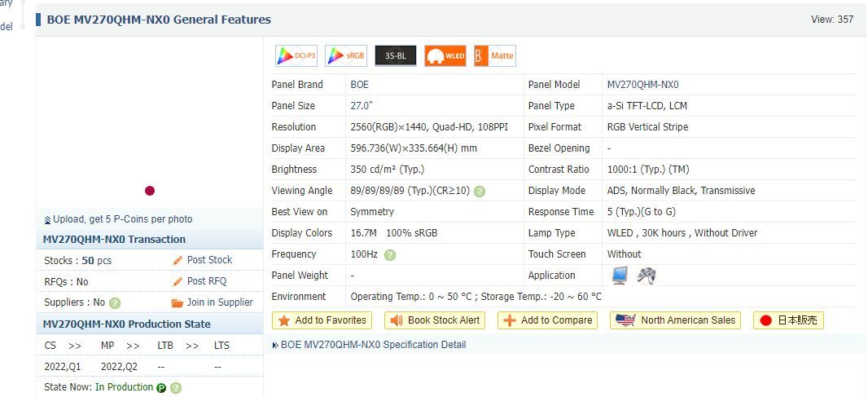868x397 pixels.
Task: Click the pencil icon for Post RFQ
Action: click(178, 282)
